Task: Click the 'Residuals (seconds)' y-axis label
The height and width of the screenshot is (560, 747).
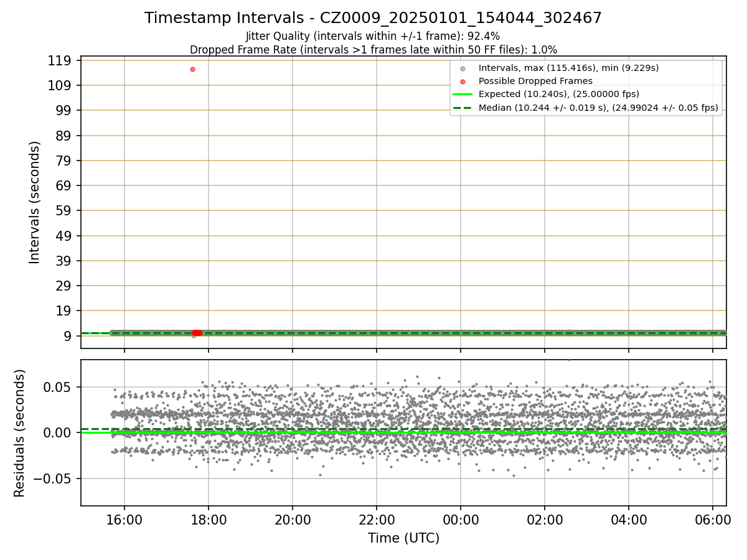Action: pos(20,433)
